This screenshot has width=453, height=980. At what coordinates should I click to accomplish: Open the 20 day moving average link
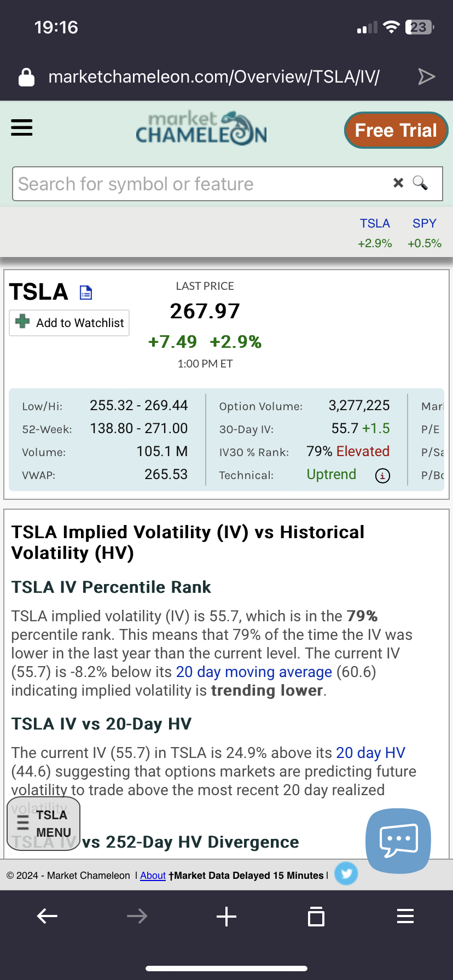pos(254,672)
